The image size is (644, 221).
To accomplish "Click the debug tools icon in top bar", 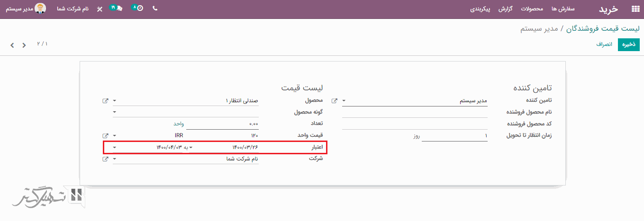I will coord(99,9).
